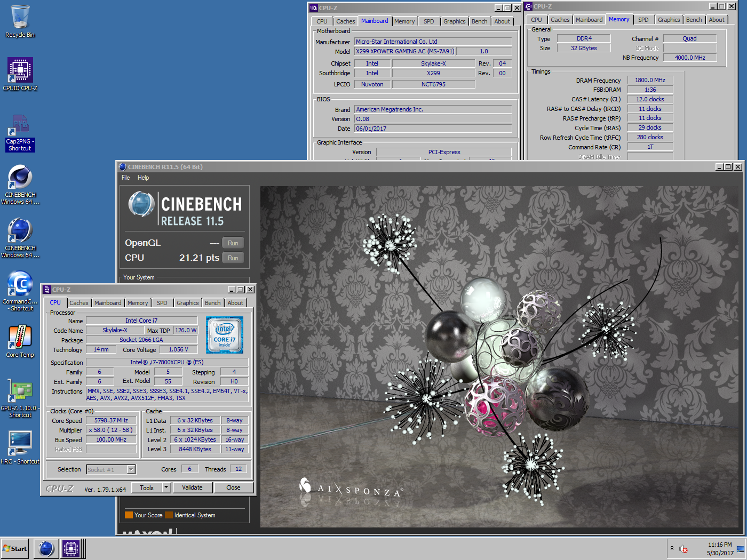Select About tab in Memory CPU-Z window
The image size is (747, 560).
[717, 20]
